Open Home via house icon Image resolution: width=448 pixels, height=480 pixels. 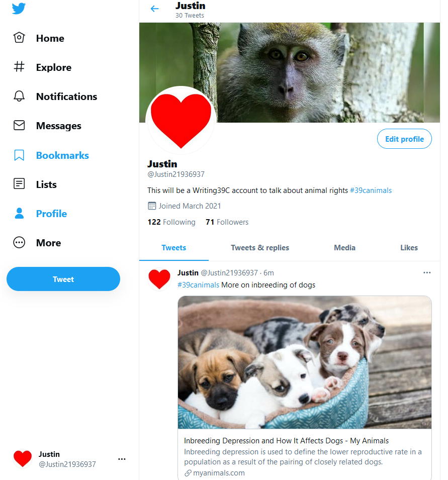pyautogui.click(x=19, y=38)
